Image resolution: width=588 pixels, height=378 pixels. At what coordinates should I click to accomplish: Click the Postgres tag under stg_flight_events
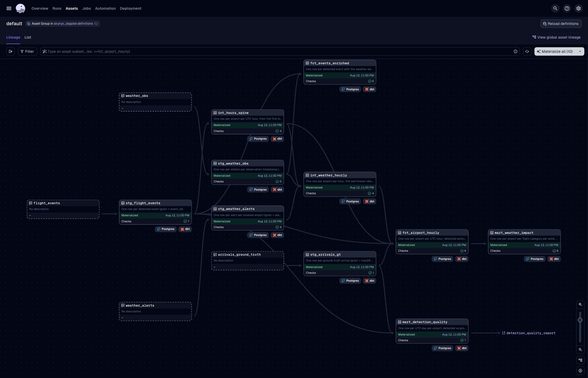166,229
